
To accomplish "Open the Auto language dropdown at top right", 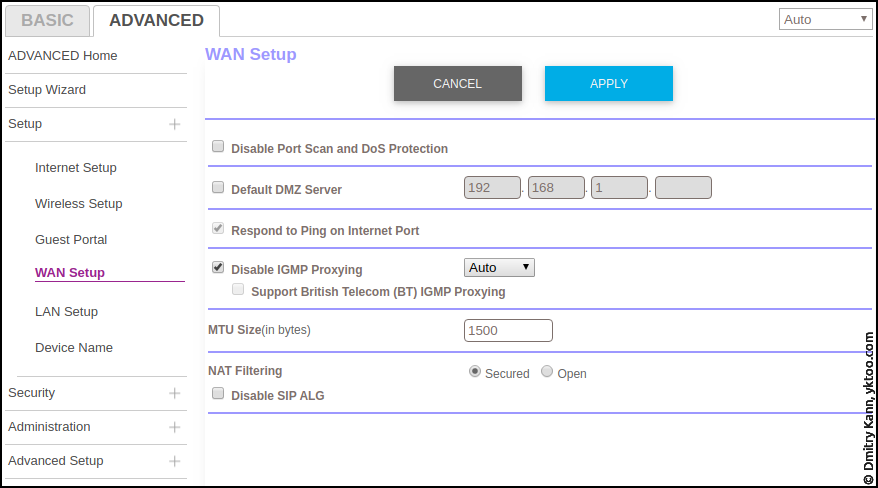I will click(825, 20).
